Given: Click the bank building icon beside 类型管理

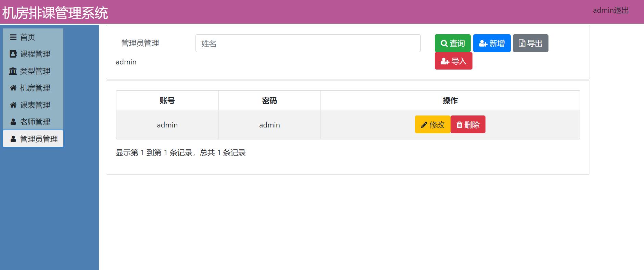Looking at the screenshot, I should coord(13,71).
